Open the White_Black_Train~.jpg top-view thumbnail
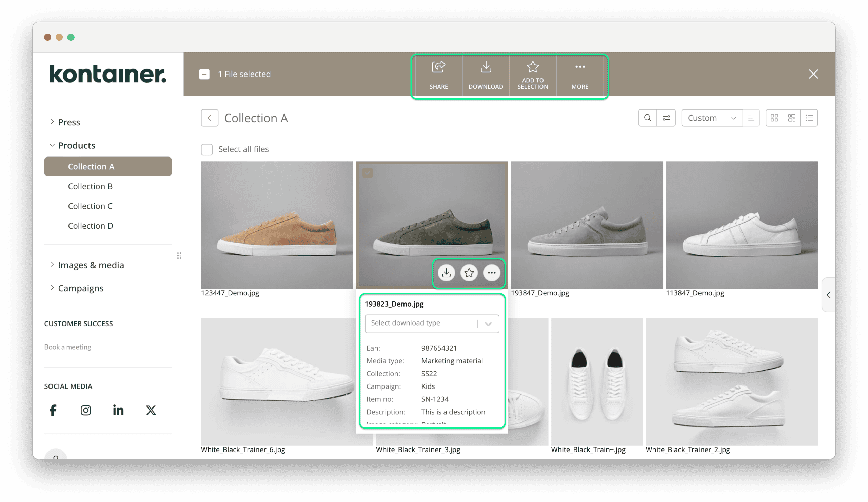The image size is (868, 502). (x=596, y=381)
